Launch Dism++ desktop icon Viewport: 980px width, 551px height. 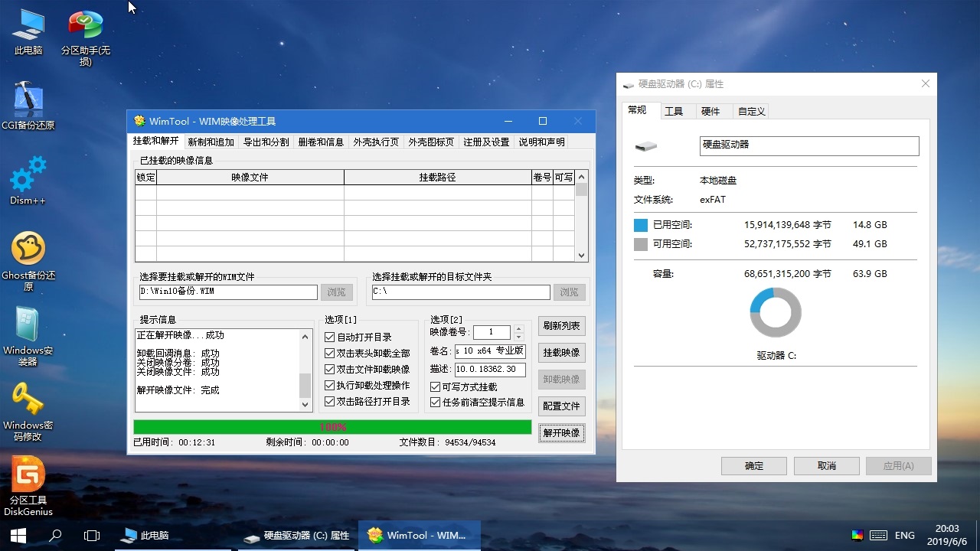[28, 181]
